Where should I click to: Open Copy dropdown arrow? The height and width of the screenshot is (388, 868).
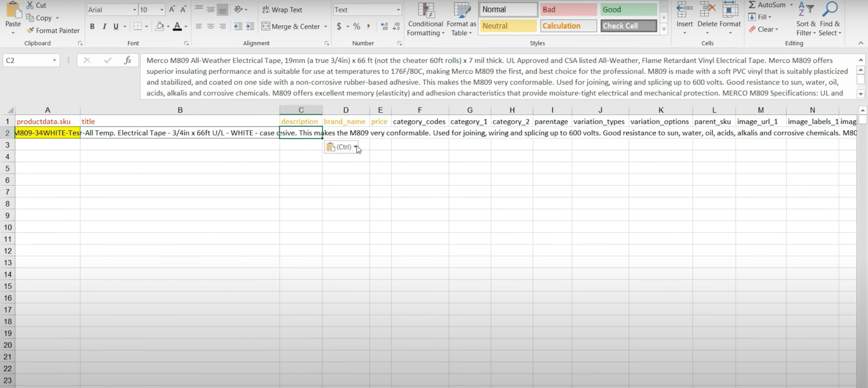57,18
